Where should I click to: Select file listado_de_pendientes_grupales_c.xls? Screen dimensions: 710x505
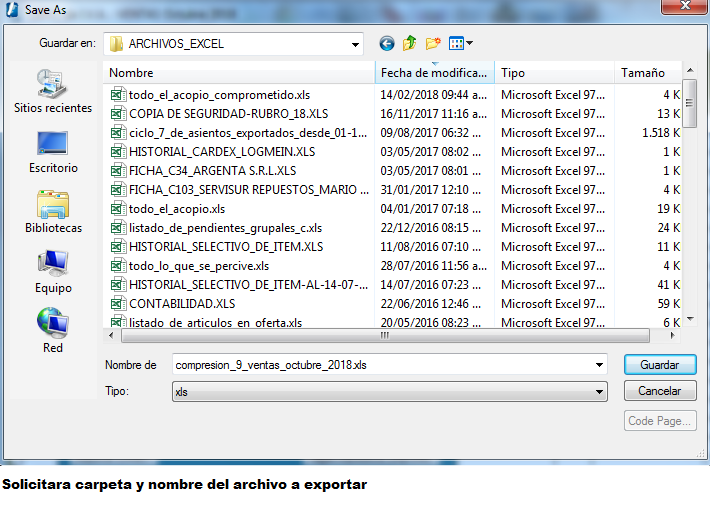225,228
